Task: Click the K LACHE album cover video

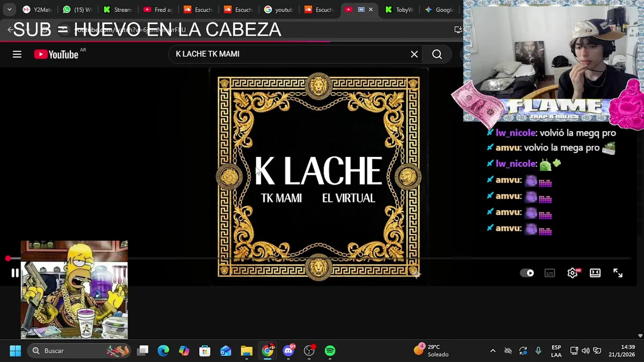Action: [318, 177]
